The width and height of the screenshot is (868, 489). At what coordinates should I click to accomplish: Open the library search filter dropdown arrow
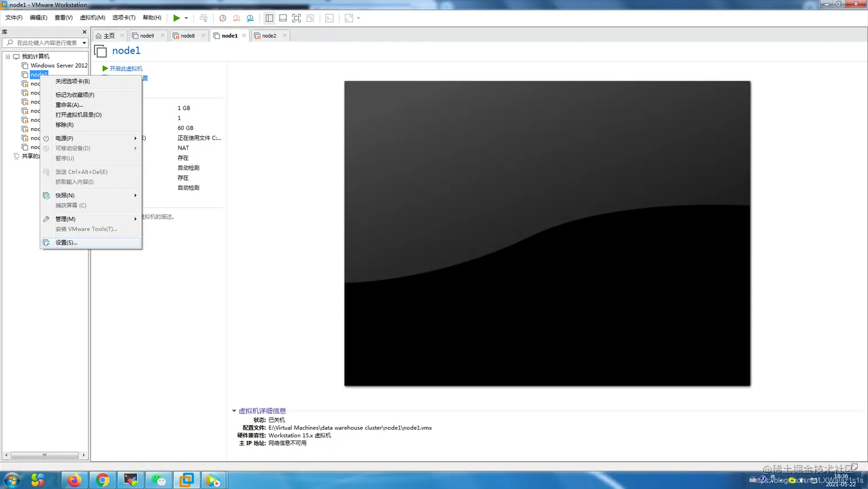84,43
